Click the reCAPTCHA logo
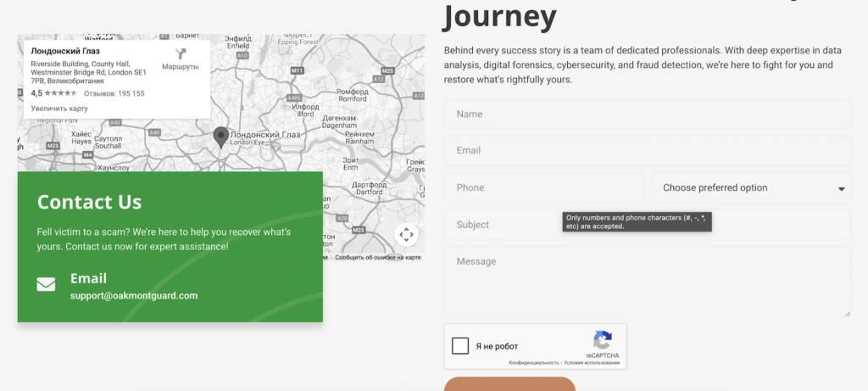This screenshot has height=391, width=868. tap(602, 340)
